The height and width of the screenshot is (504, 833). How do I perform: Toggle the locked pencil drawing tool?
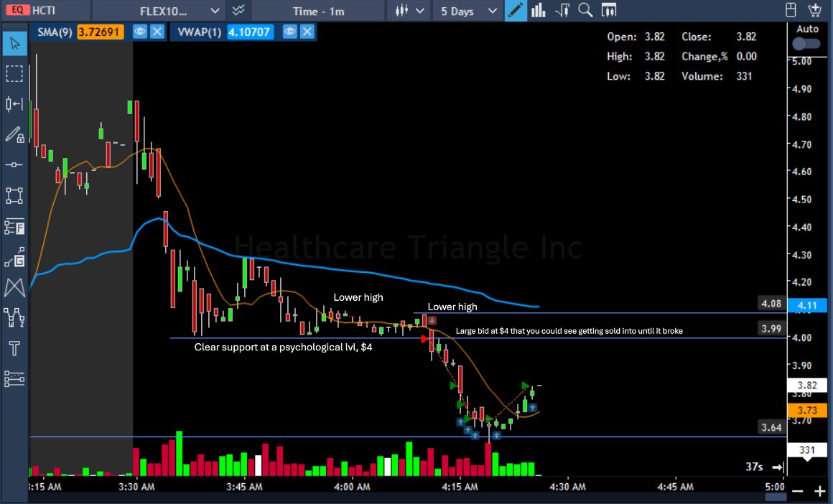(x=14, y=135)
